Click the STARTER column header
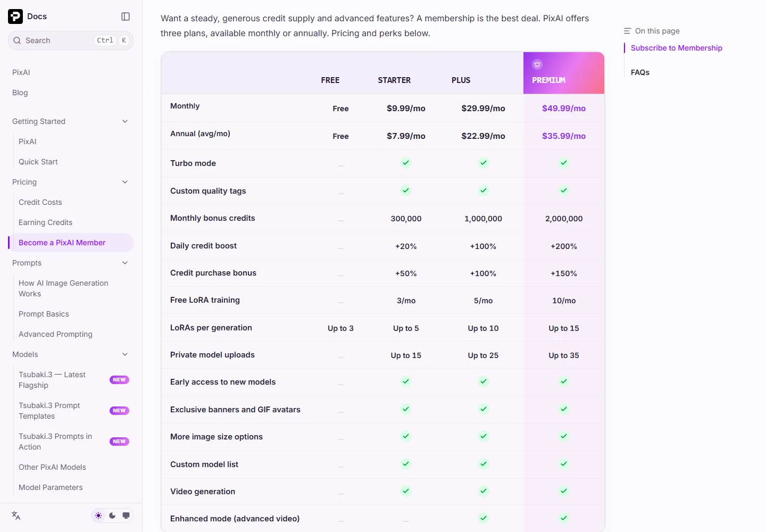This screenshot has height=532, width=766. point(394,80)
